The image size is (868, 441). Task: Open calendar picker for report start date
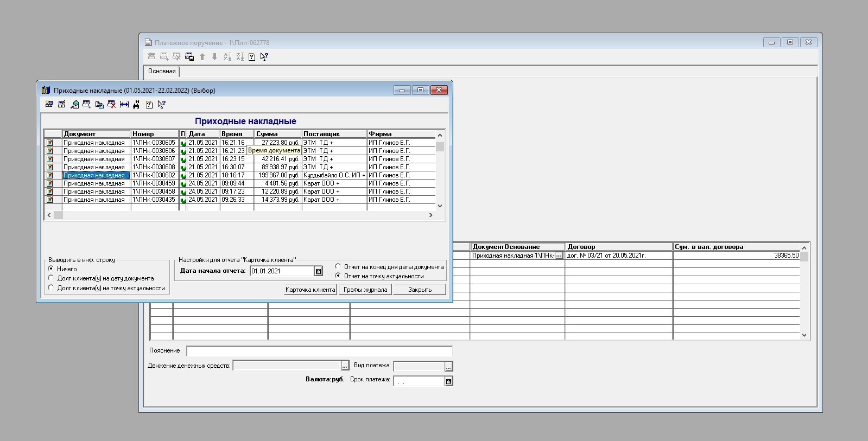[x=319, y=271]
